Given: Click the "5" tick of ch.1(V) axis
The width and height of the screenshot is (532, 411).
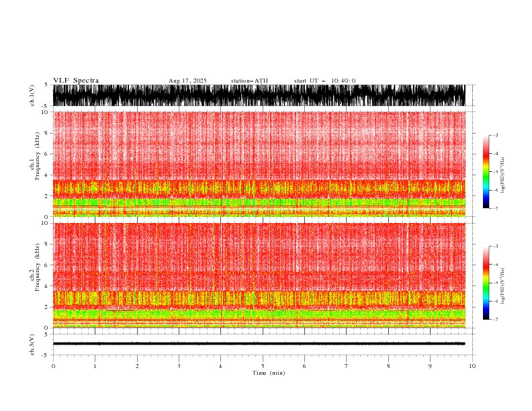Looking at the screenshot, I should click(x=46, y=85).
